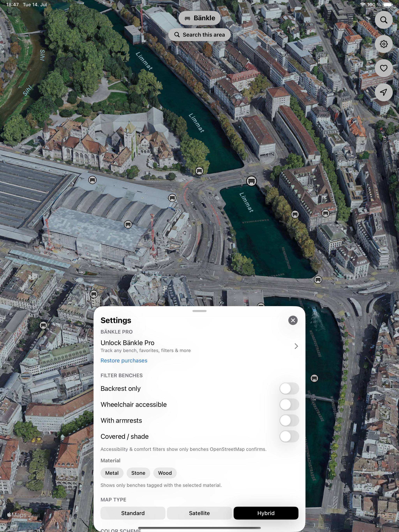Tap the STEINHAUSWEG street label
The width and height of the screenshot is (399, 532).
(256, 221)
